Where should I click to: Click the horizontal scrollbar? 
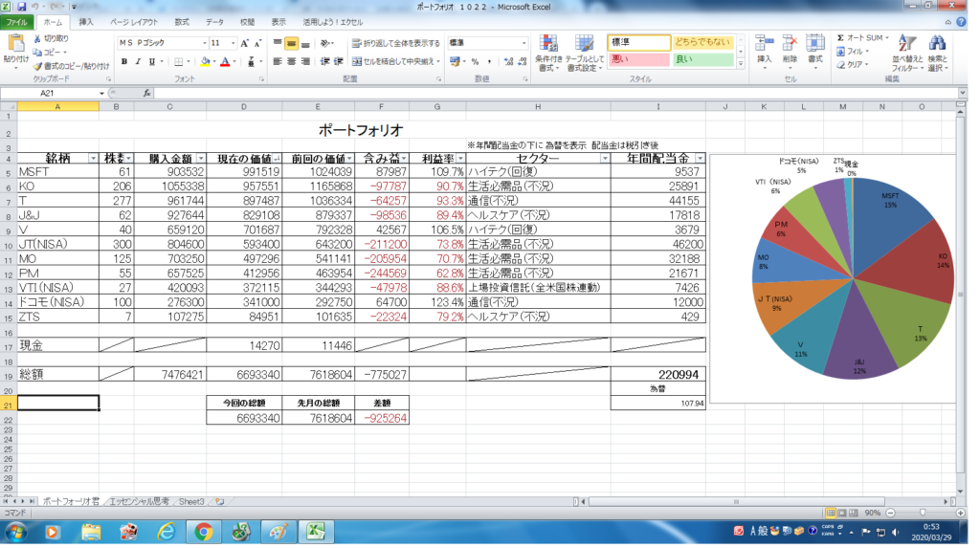coord(736,502)
